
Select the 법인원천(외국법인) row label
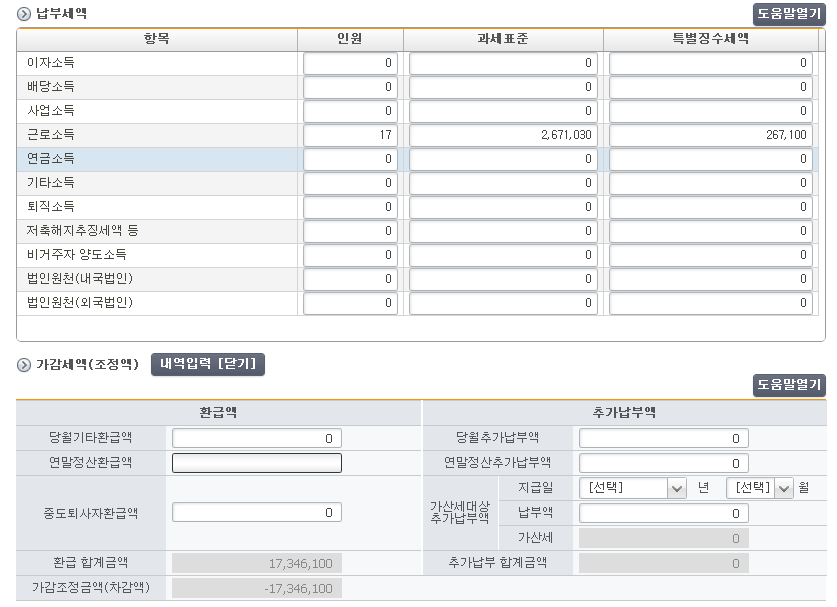pos(80,303)
